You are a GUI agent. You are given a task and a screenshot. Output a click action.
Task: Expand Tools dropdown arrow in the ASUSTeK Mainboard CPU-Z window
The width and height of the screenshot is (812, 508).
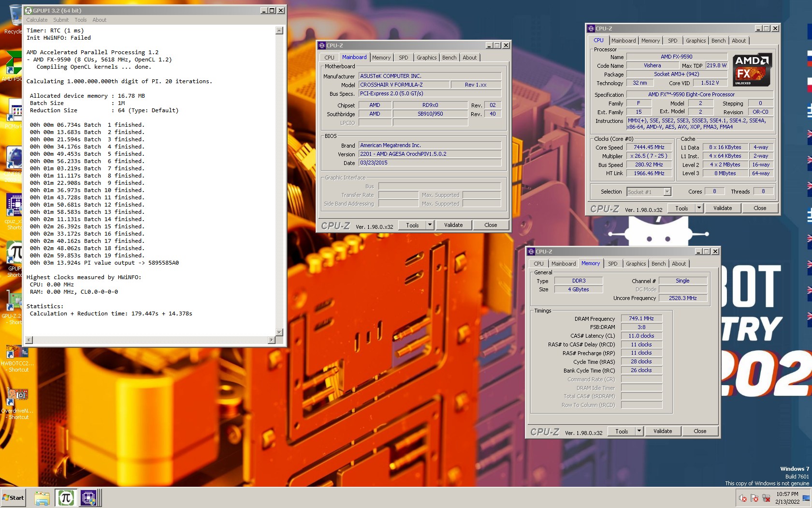click(x=430, y=225)
